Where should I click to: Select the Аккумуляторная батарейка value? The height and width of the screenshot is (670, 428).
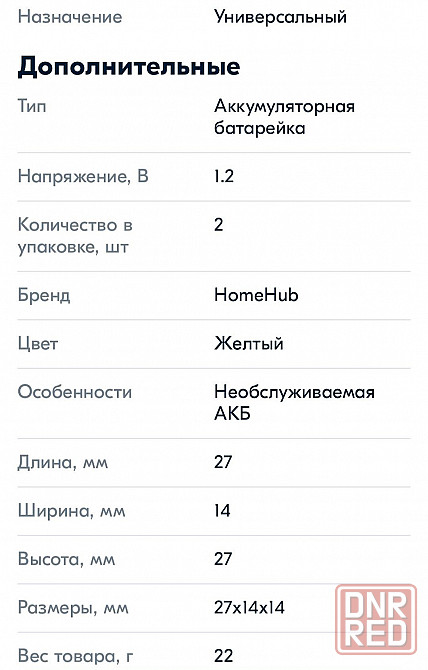284,117
